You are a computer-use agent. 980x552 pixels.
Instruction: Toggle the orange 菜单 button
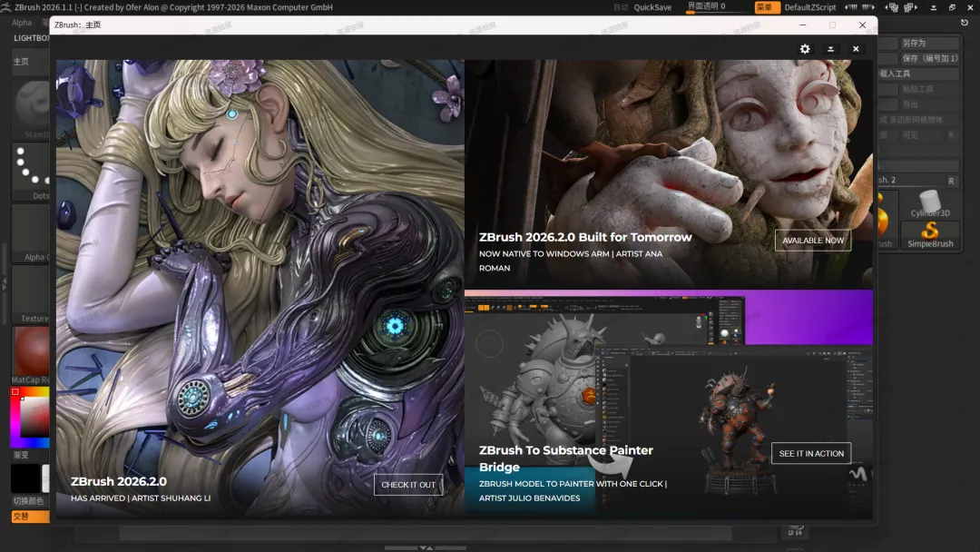point(766,7)
